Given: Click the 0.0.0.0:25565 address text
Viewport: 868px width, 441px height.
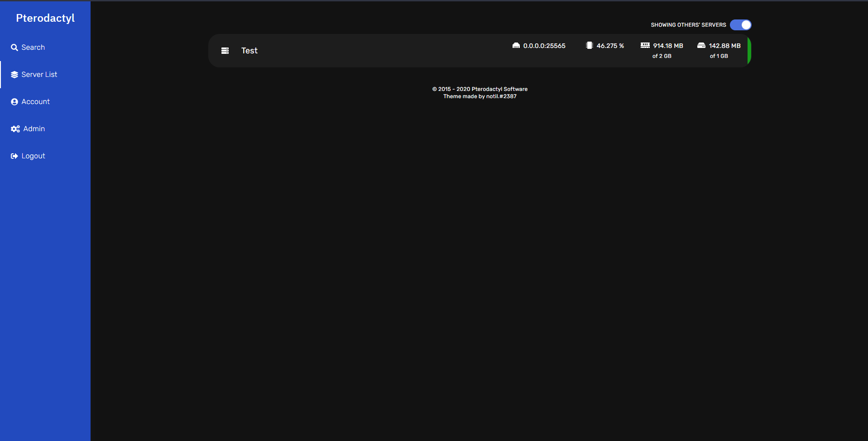Looking at the screenshot, I should (x=544, y=46).
